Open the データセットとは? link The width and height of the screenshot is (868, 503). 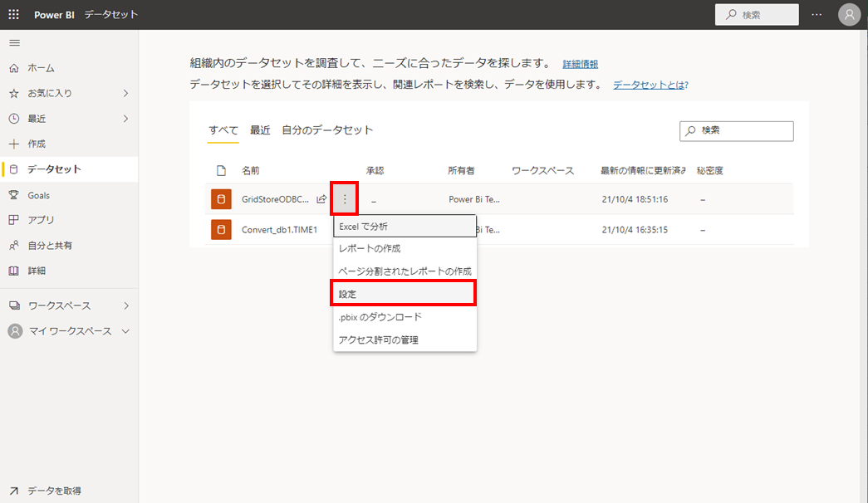(x=650, y=85)
